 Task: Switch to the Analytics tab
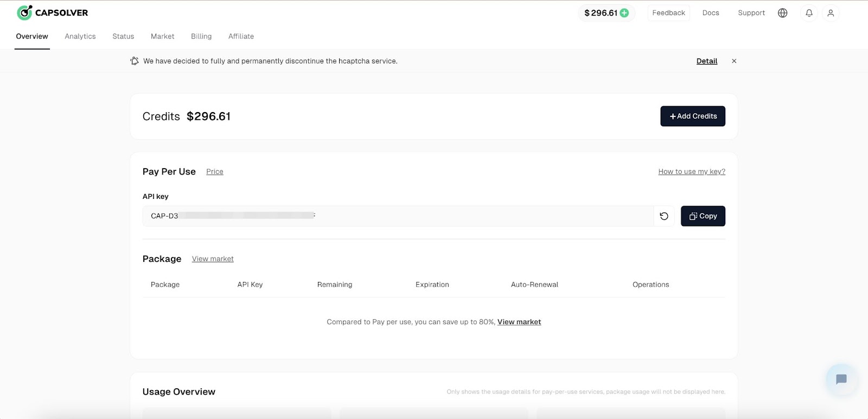click(x=80, y=36)
